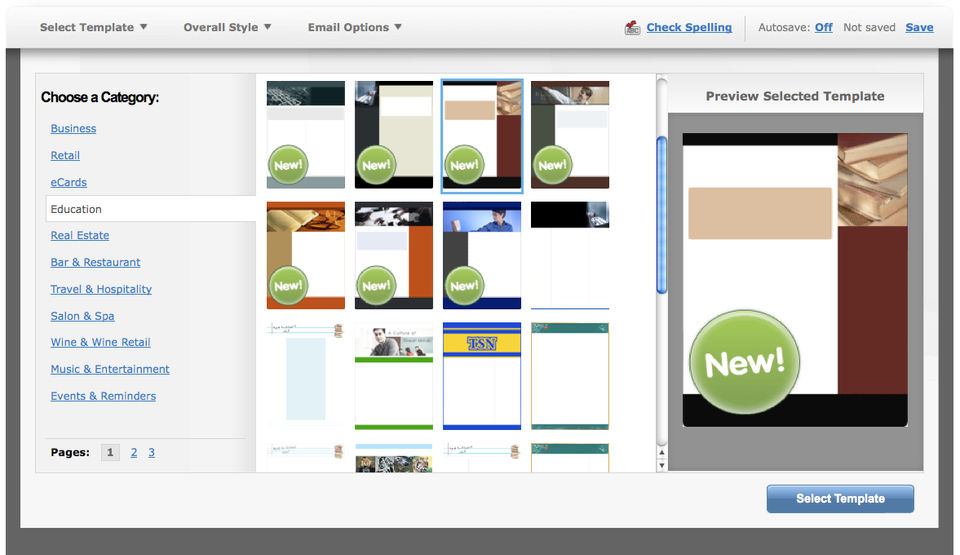
Task: Toggle Autosave Off link
Action: [x=823, y=27]
